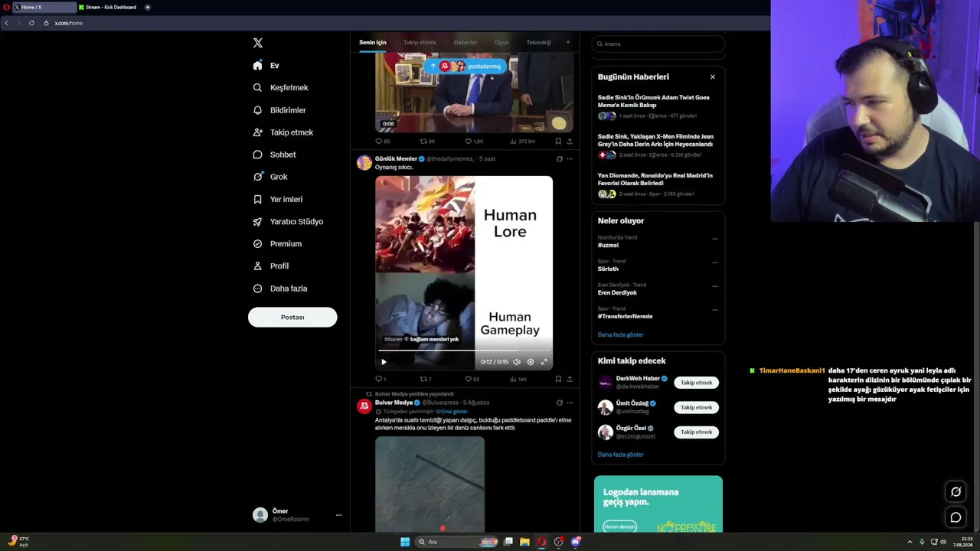
Task: Mute the Human Lore video
Action: point(517,362)
